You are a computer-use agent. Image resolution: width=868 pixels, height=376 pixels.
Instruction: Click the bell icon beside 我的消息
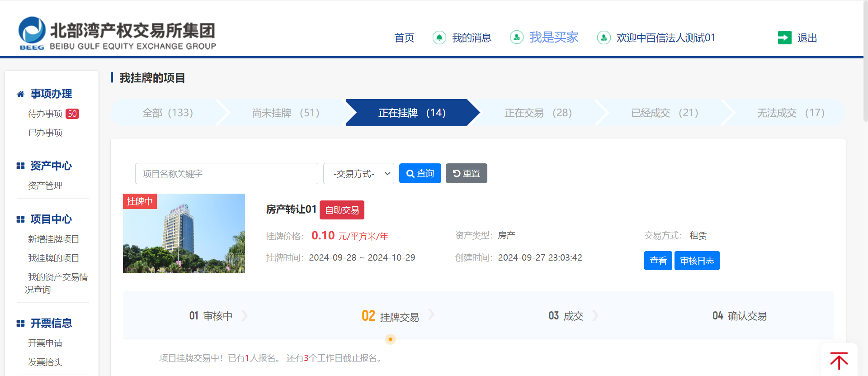click(x=439, y=38)
